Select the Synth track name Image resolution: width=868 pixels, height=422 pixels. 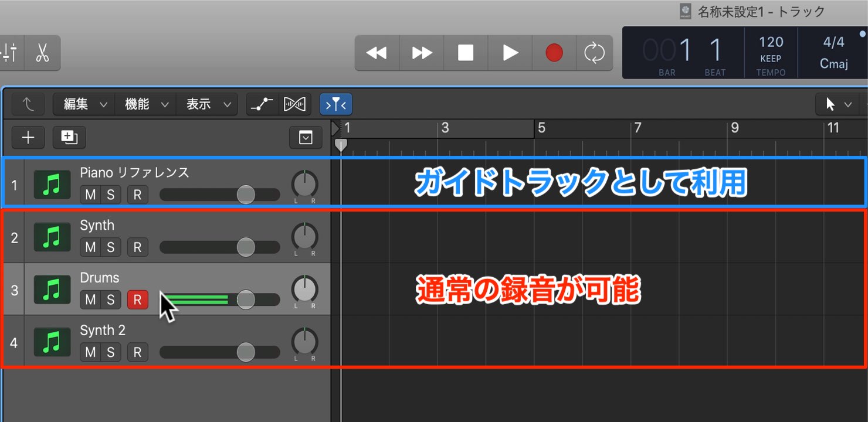tap(97, 226)
